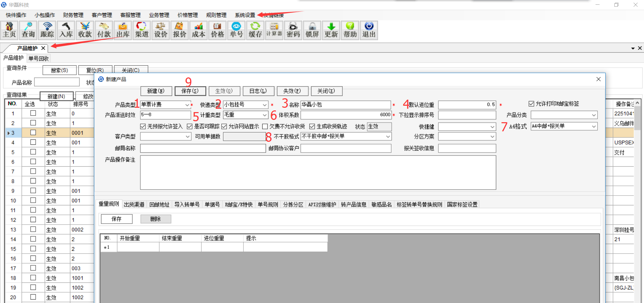644x303 pixels.
Task: Click the 产品操作备注 text area
Action: click(x=318, y=172)
